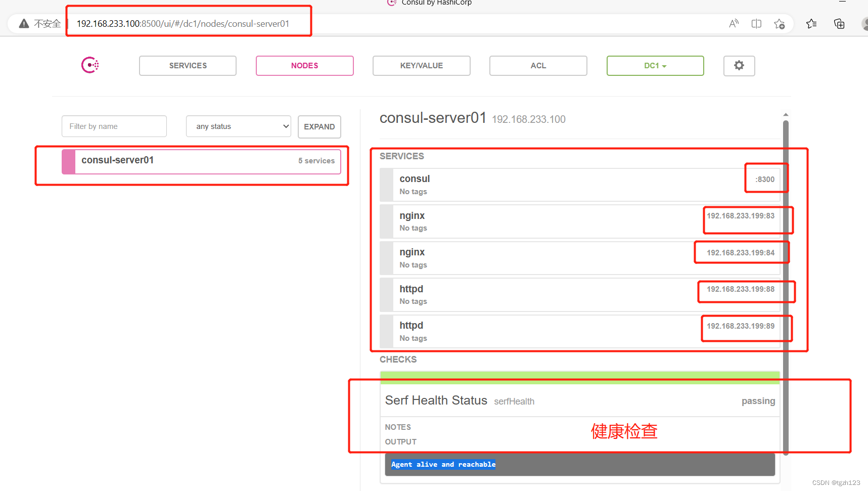This screenshot has height=491, width=868.
Task: Add this page to favorites via star icon
Action: point(779,23)
